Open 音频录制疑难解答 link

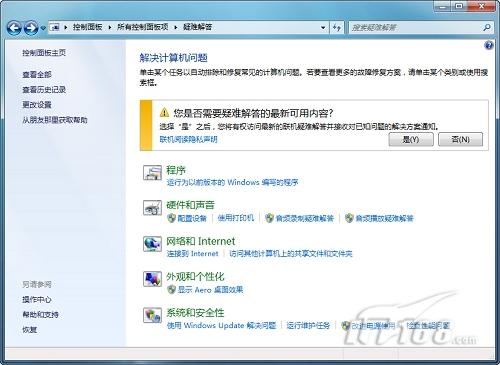tap(305, 218)
